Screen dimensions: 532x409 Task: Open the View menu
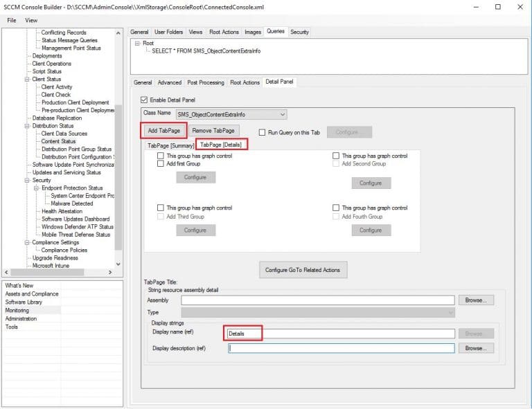pyautogui.click(x=31, y=20)
